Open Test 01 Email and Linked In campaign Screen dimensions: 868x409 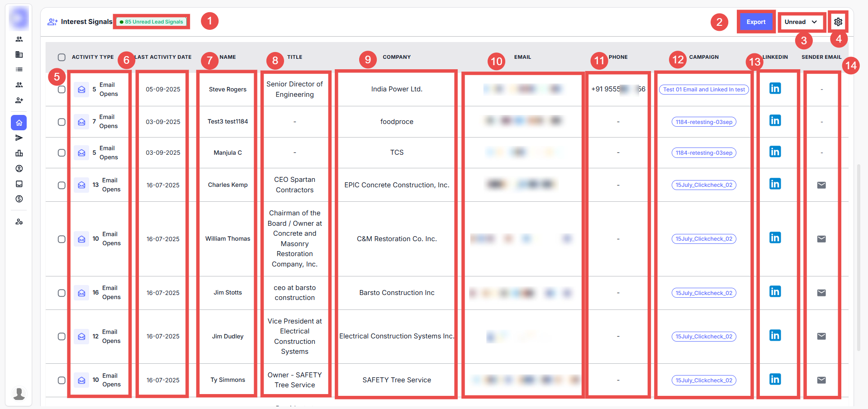[x=703, y=90]
